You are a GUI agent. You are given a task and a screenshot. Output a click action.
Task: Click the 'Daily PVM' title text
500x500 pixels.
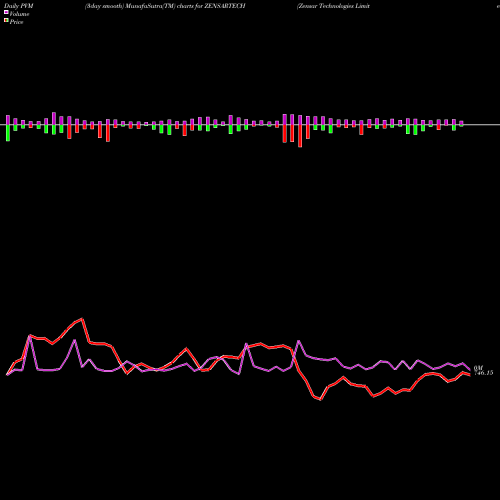pos(19,6)
